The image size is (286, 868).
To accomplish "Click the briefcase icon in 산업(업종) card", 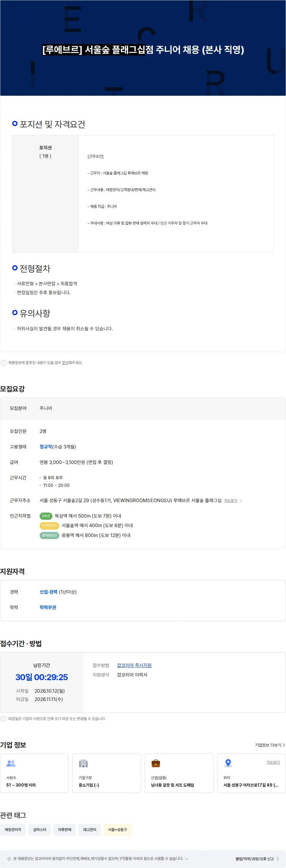I will pyautogui.click(x=156, y=763).
